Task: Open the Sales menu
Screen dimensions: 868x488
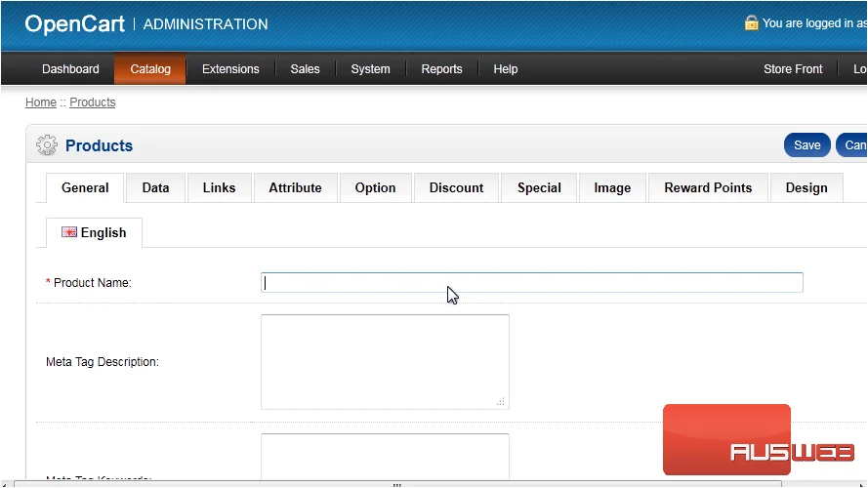Action: (305, 69)
